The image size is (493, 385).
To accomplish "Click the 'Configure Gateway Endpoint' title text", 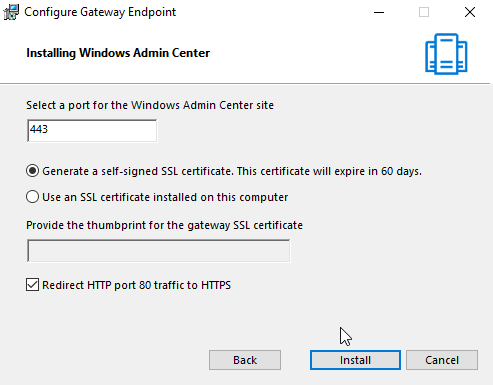I will point(100,12).
